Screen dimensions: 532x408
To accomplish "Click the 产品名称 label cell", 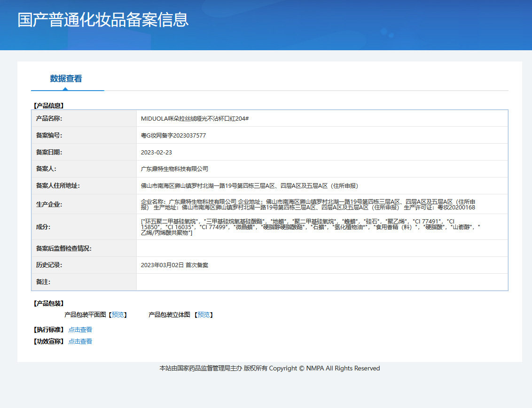I will [x=84, y=119].
